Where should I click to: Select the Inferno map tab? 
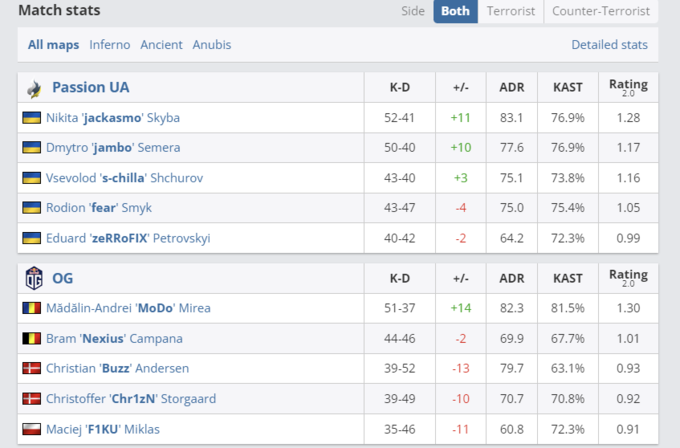(110, 45)
